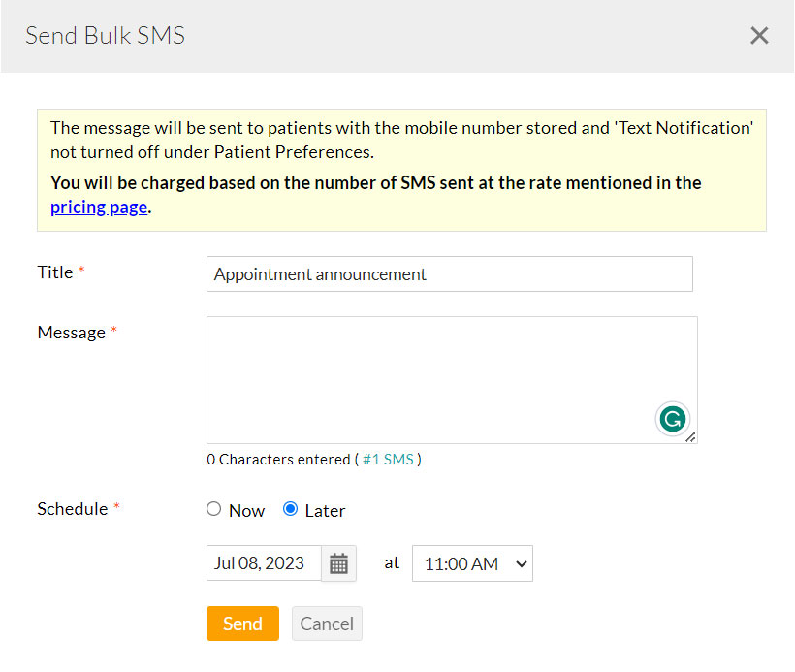Open the pricing page link
This screenshot has width=795, height=672.
(x=98, y=207)
